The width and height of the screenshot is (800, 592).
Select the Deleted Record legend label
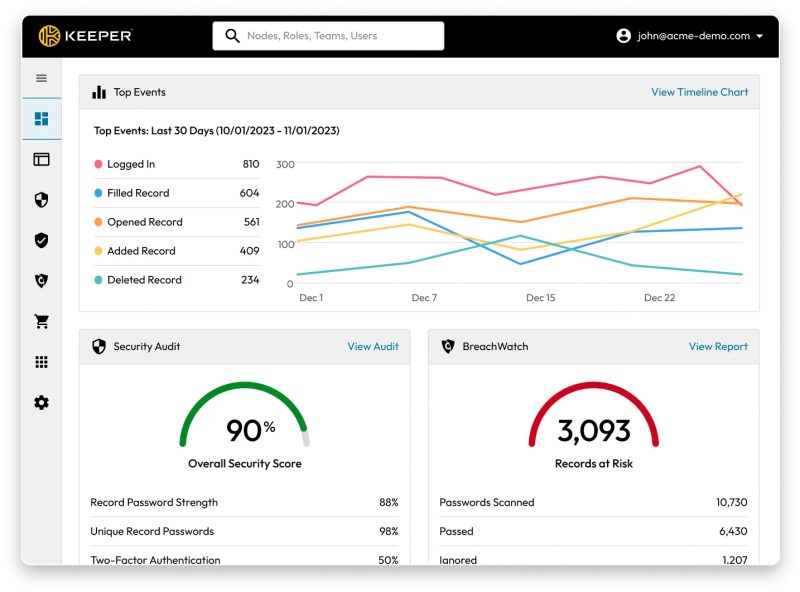click(144, 280)
